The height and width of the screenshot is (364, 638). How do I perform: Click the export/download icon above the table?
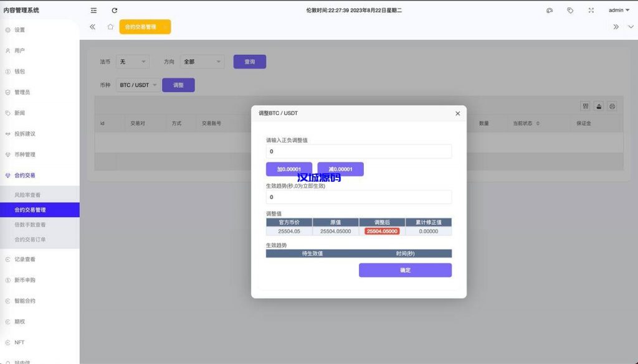[x=598, y=106]
